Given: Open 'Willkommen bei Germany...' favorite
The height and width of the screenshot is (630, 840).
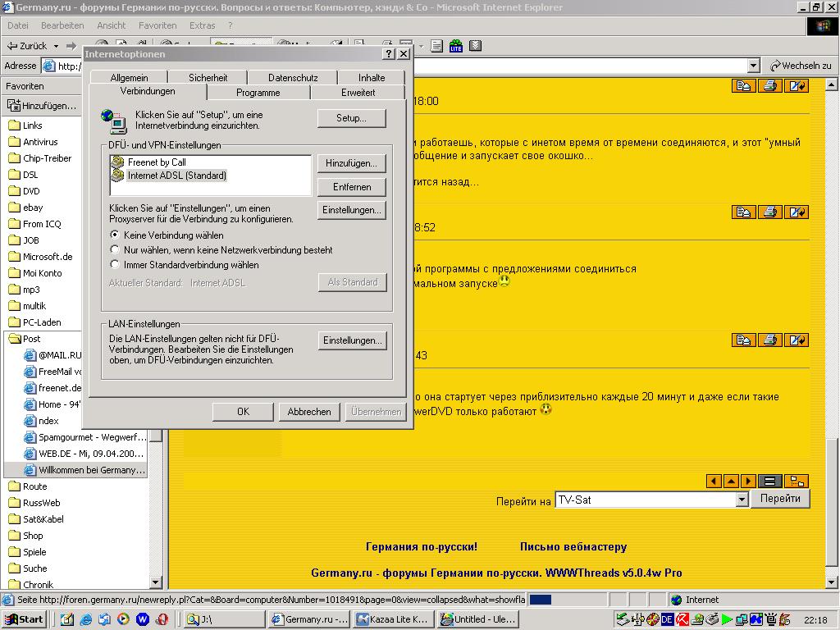Looking at the screenshot, I should point(84,470).
